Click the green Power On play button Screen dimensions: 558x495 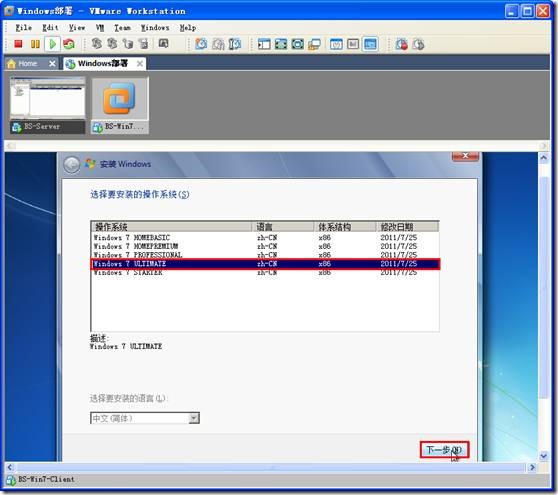(52, 44)
